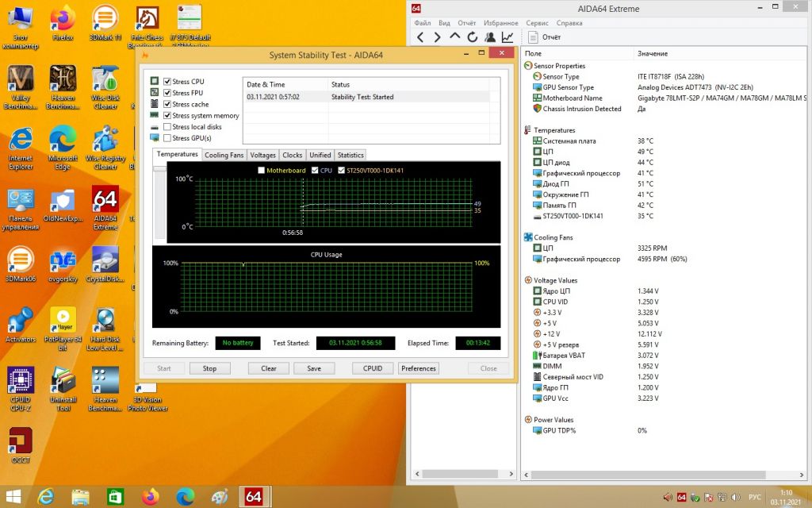Click the scroll right arrow of the sensor list
The image size is (812, 508).
point(802,475)
